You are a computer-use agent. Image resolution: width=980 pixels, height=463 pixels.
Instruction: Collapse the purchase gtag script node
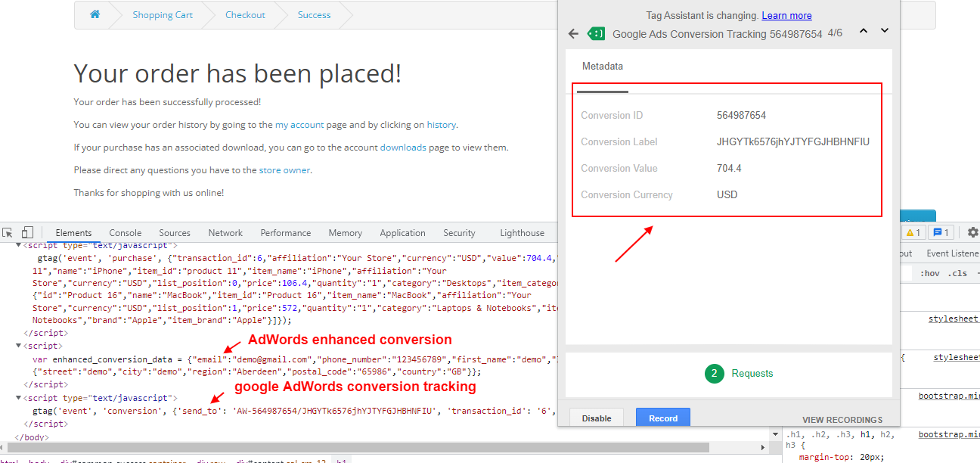[x=19, y=246]
